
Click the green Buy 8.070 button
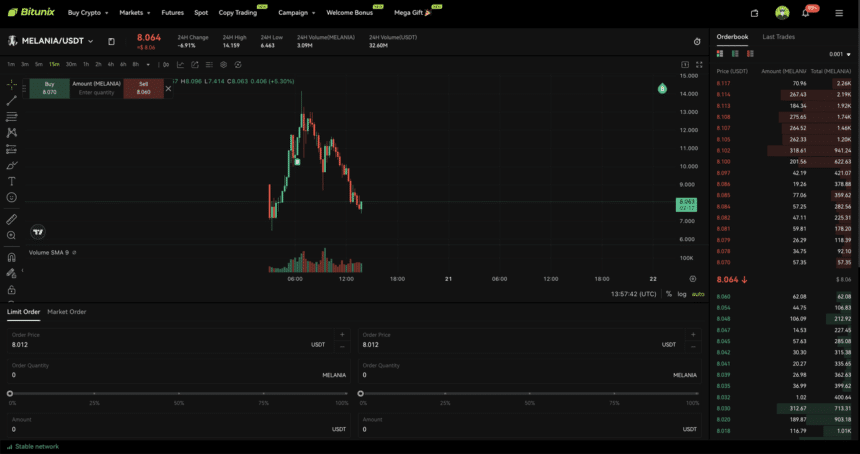coord(49,88)
